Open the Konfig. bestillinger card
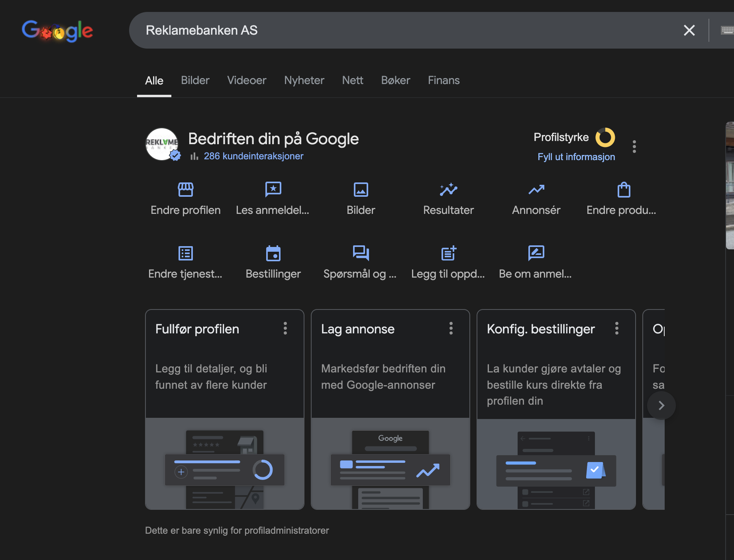This screenshot has width=734, height=560. pos(556,409)
